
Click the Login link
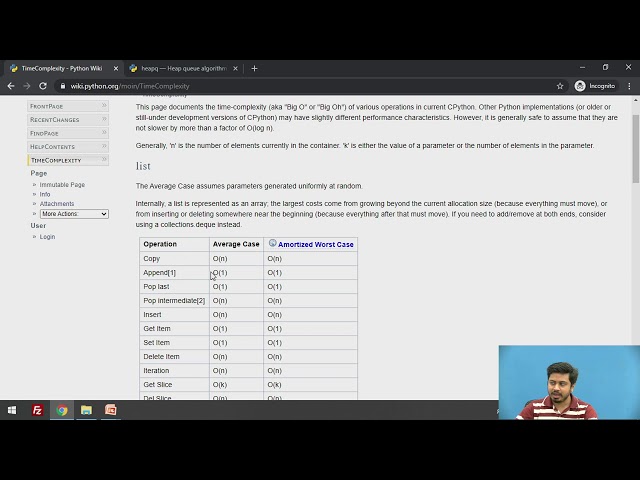tap(47, 237)
